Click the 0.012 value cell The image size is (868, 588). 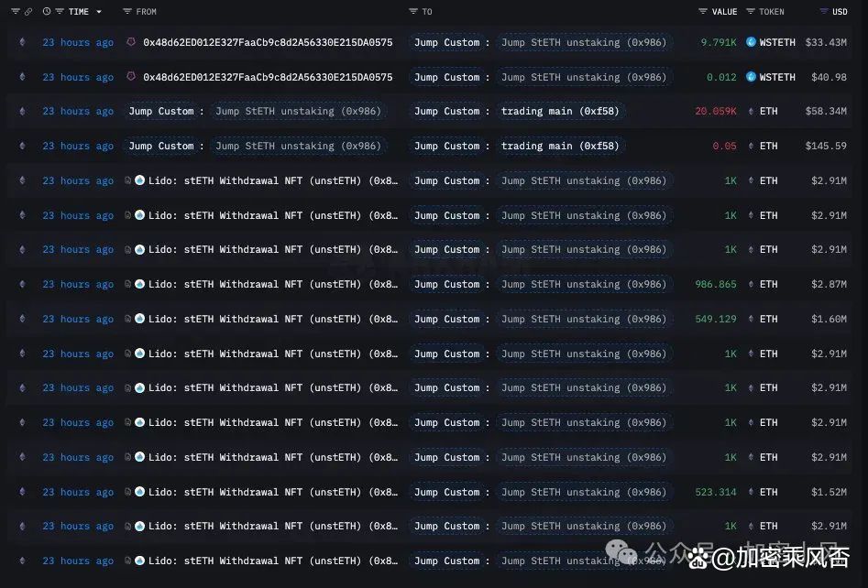click(721, 78)
